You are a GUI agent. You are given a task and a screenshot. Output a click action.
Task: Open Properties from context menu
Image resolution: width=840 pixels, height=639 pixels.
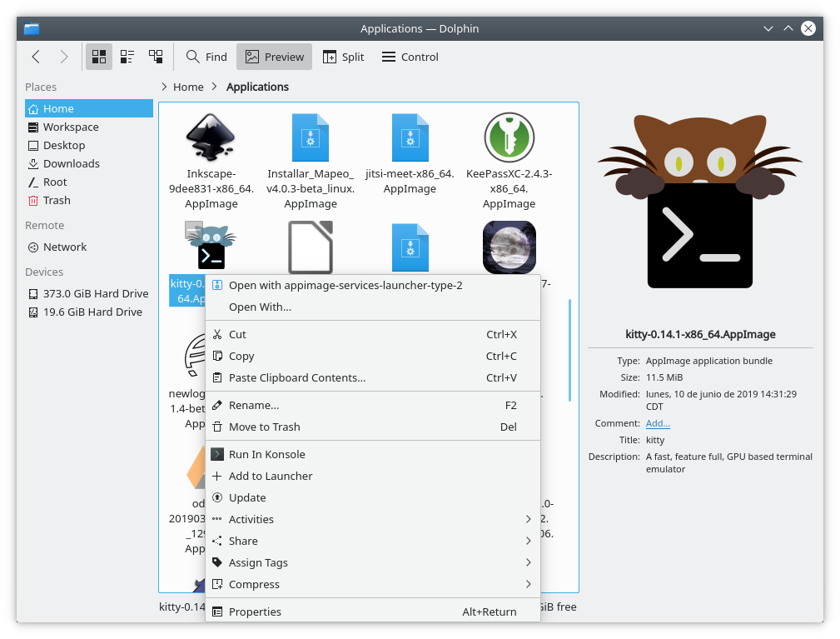point(373,612)
